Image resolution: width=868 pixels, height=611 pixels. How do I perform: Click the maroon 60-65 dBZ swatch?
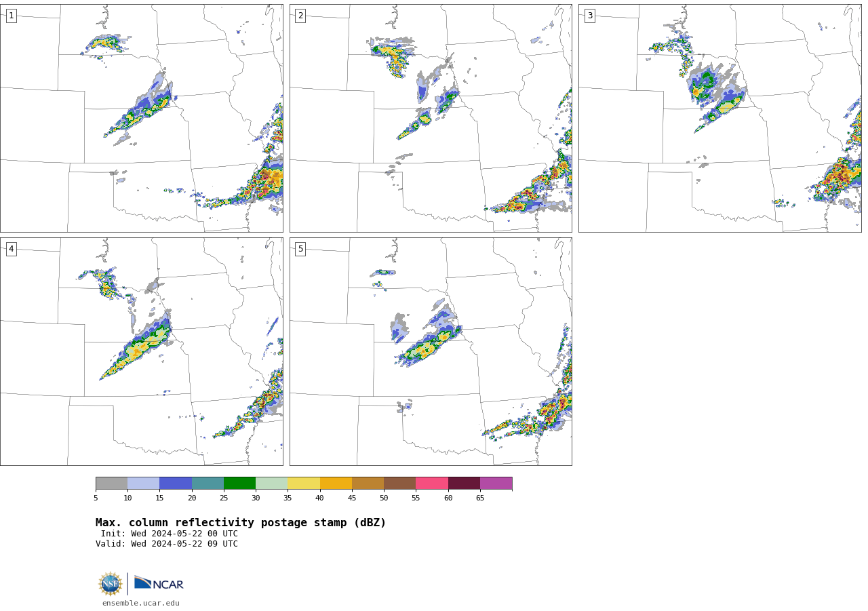tap(464, 483)
